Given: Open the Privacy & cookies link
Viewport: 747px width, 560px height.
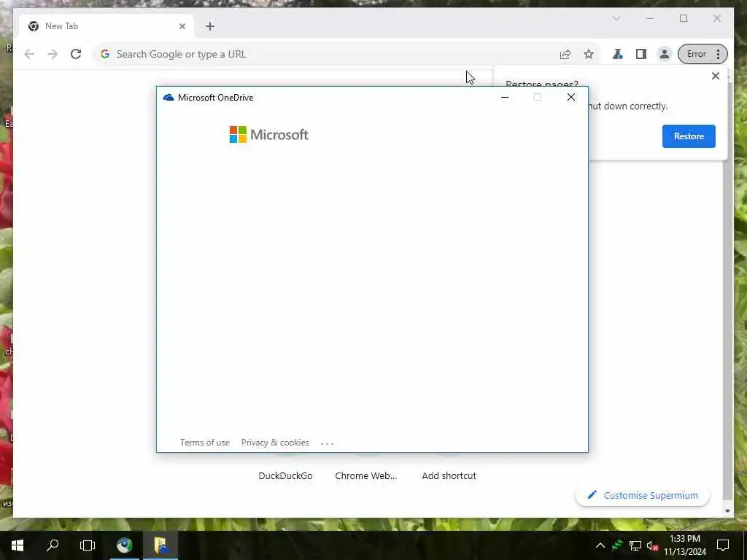Looking at the screenshot, I should pos(275,443).
